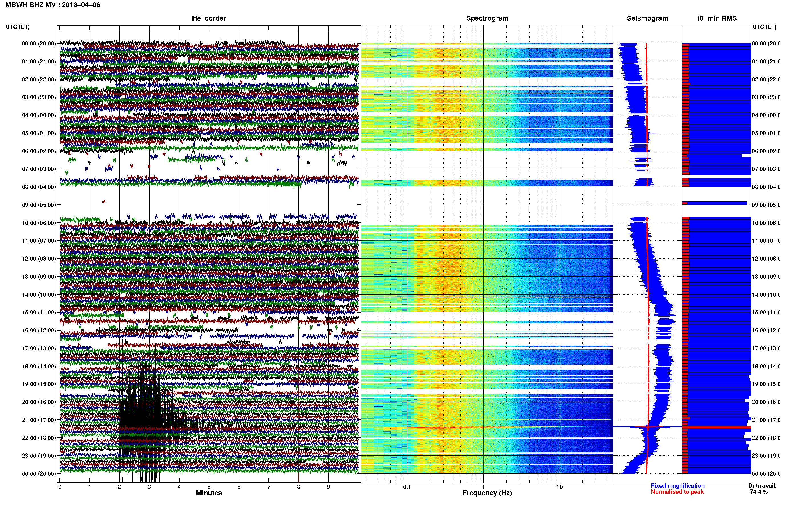This screenshot has height=508, width=812.
Task: Click the left 06:00 (02:00) time label
Action: tap(39, 151)
